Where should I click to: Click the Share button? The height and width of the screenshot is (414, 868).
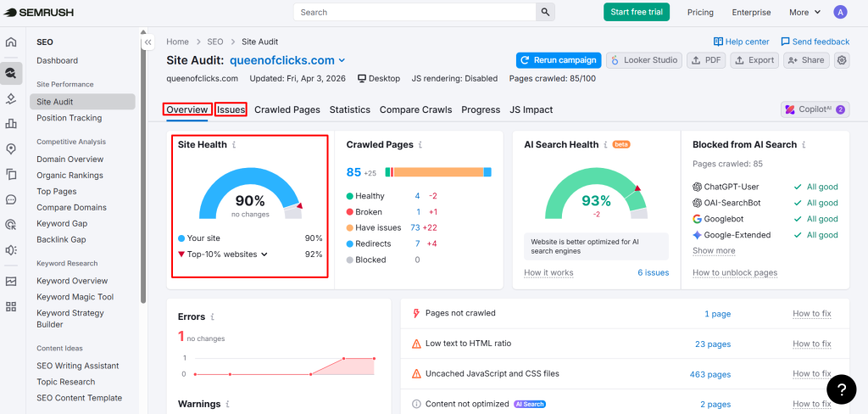click(x=806, y=60)
